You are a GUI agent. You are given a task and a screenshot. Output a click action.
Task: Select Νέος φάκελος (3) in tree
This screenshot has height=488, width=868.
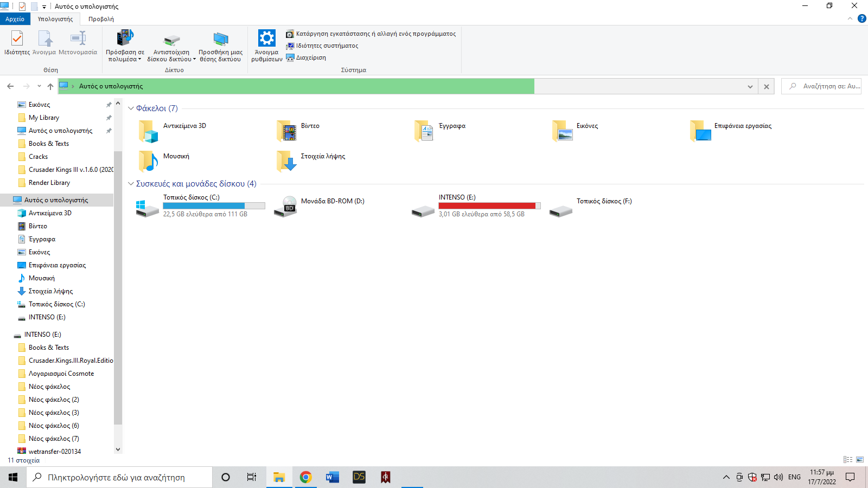pyautogui.click(x=54, y=413)
